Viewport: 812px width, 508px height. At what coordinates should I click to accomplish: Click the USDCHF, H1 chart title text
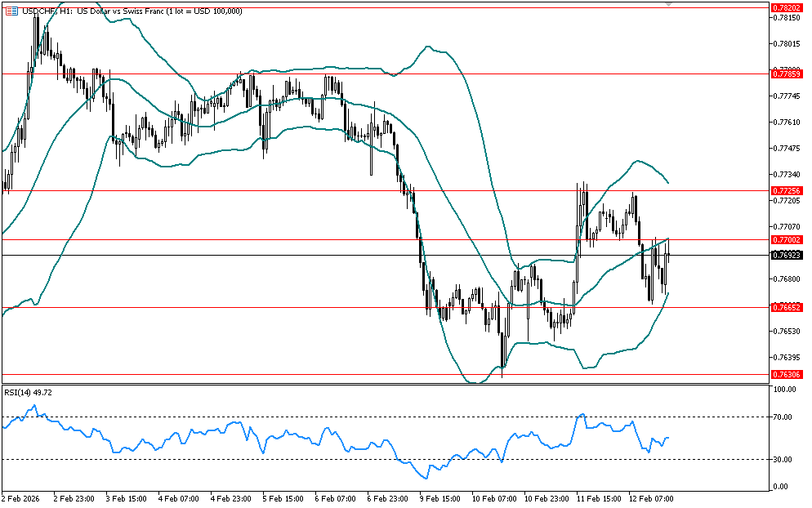click(131, 11)
